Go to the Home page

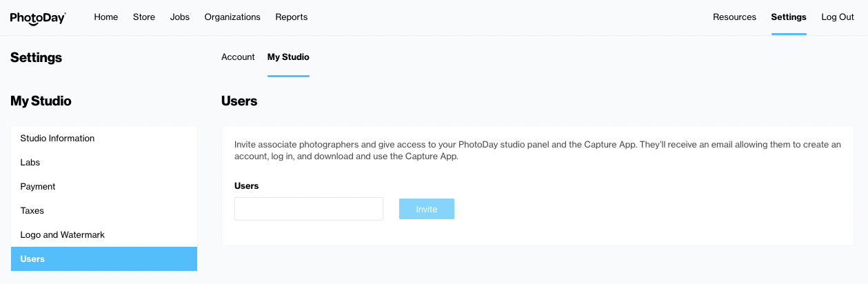[106, 17]
